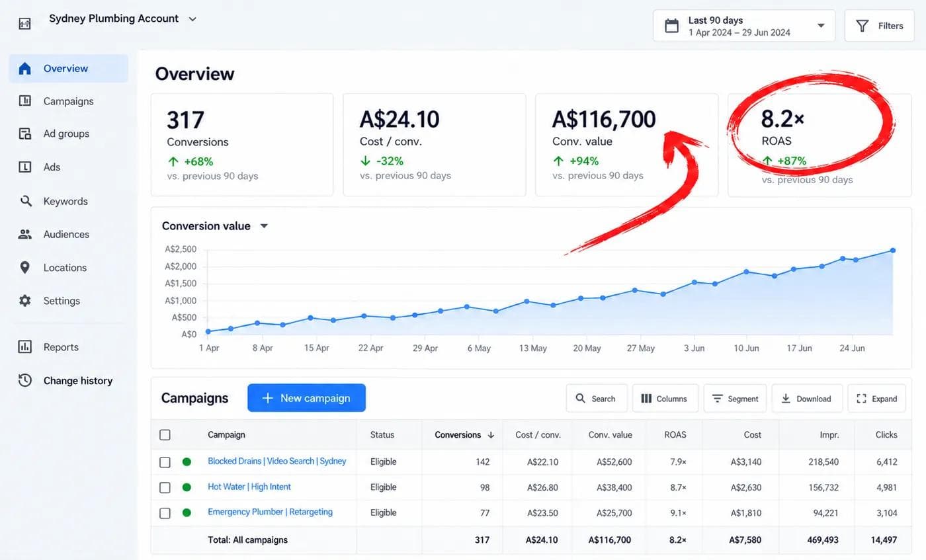Image resolution: width=926 pixels, height=560 pixels.
Task: Click the Keywords magnifier icon
Action: coord(25,201)
